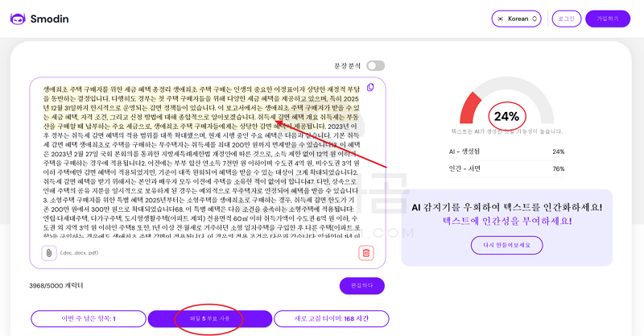Click the 3968/5000 캐릭터 counter
The image size is (644, 336).
56,285
